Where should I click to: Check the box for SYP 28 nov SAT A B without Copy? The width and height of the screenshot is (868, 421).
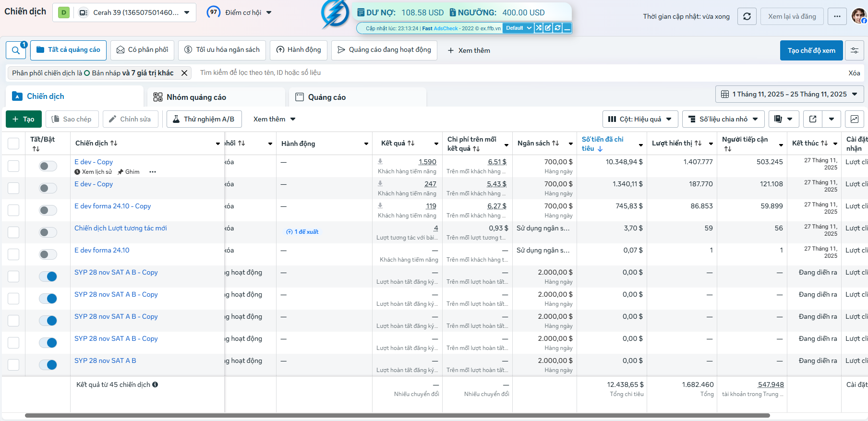click(x=13, y=365)
